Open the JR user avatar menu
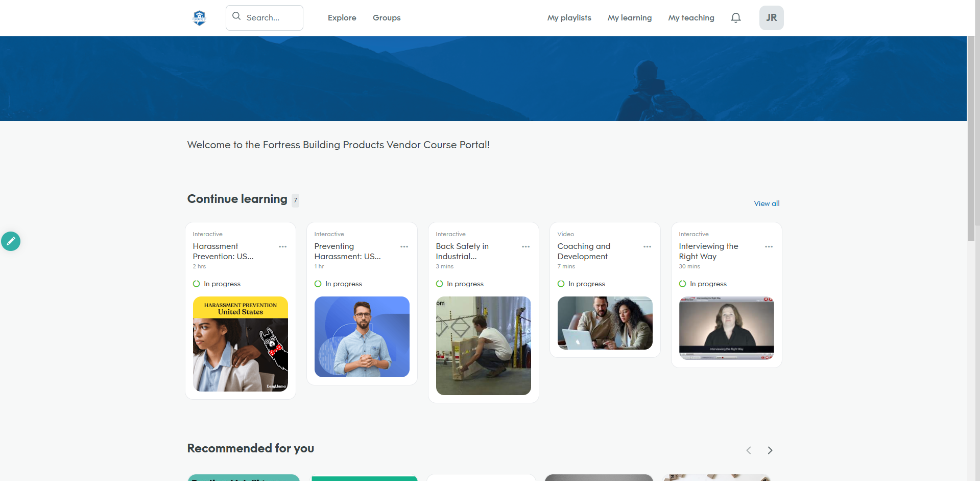The image size is (980, 481). coord(771,18)
